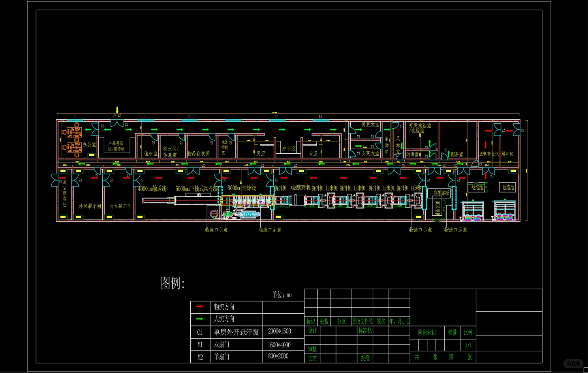The image size is (588, 373).
Task: Click the 办公室 room label
Action: click(89, 145)
